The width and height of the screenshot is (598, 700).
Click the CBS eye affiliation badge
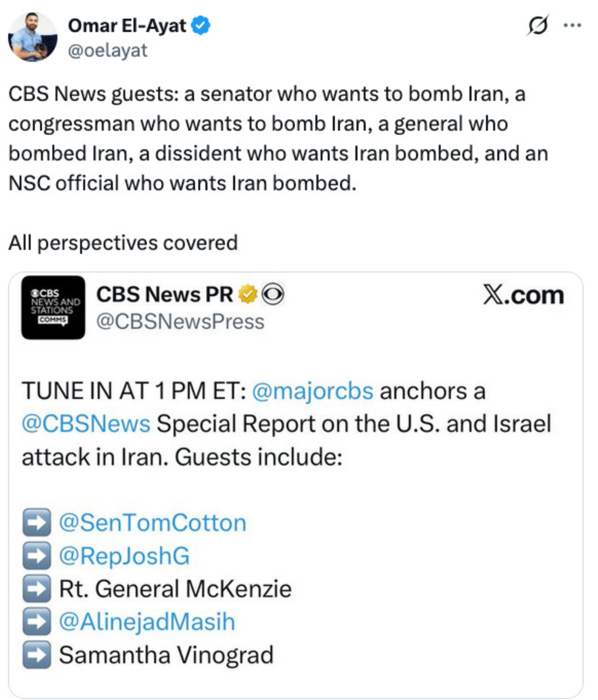(x=273, y=294)
